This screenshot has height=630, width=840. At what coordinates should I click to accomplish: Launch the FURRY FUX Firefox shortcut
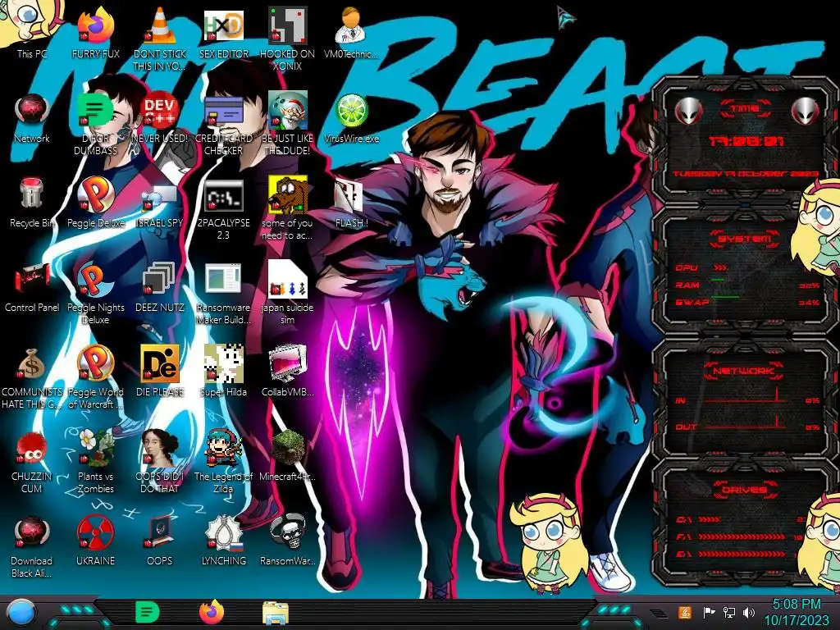pos(95,32)
